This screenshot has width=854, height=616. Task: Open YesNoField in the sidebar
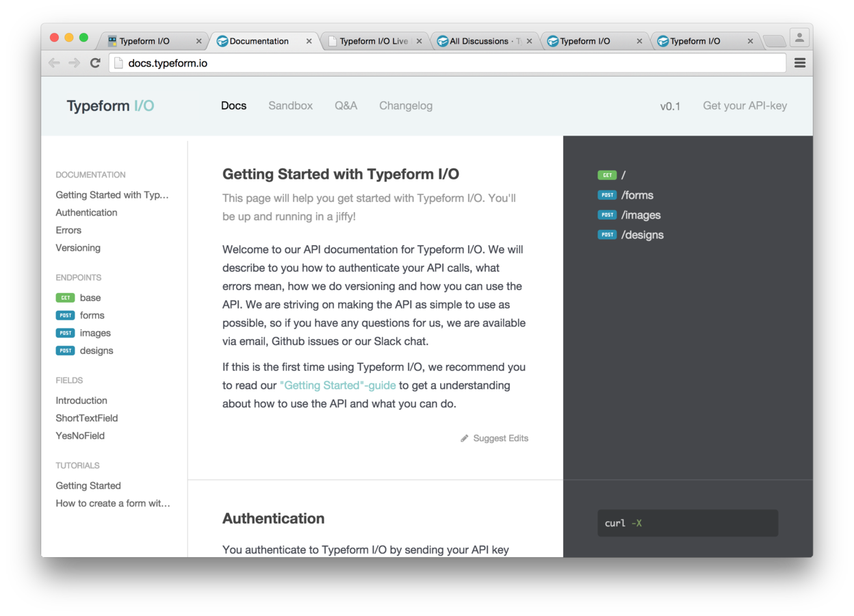click(x=80, y=436)
